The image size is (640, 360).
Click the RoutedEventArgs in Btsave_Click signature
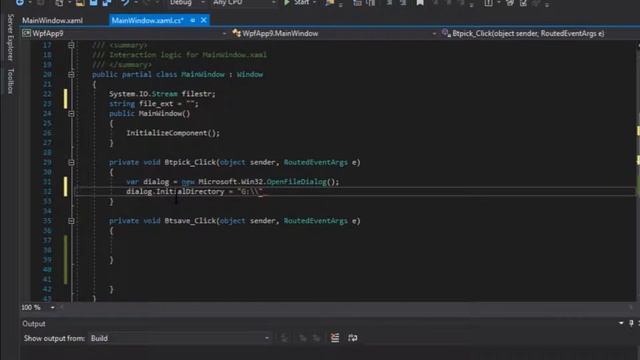point(316,221)
